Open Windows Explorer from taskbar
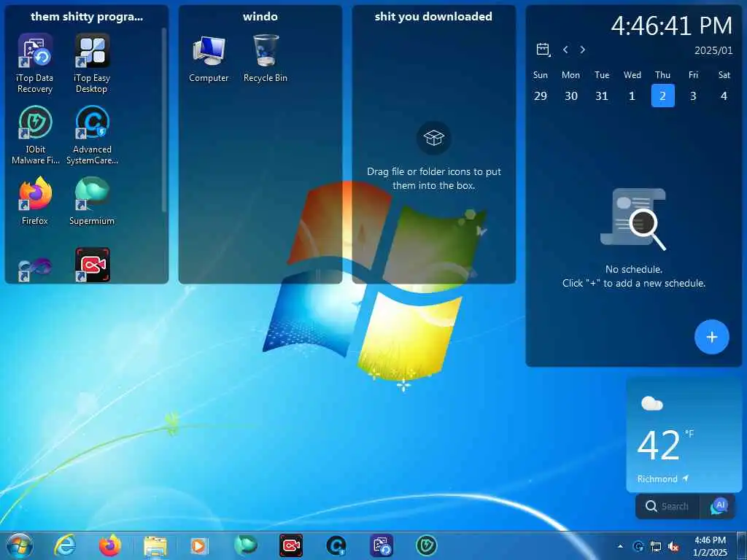747x560 pixels. coord(155,545)
